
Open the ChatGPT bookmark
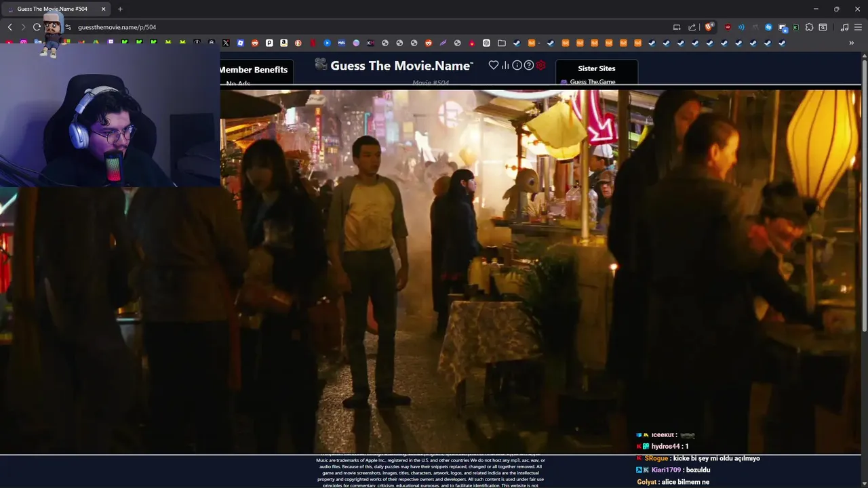486,43
